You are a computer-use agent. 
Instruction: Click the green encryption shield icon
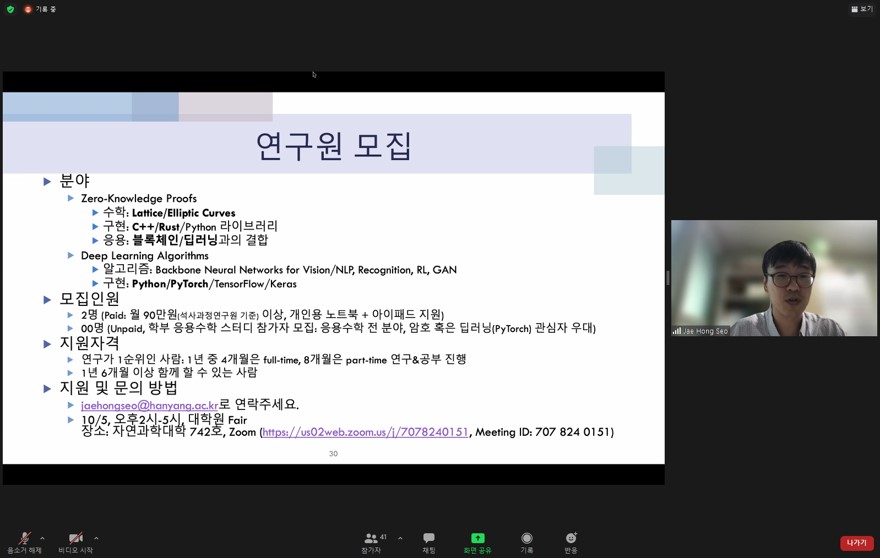pyautogui.click(x=11, y=9)
